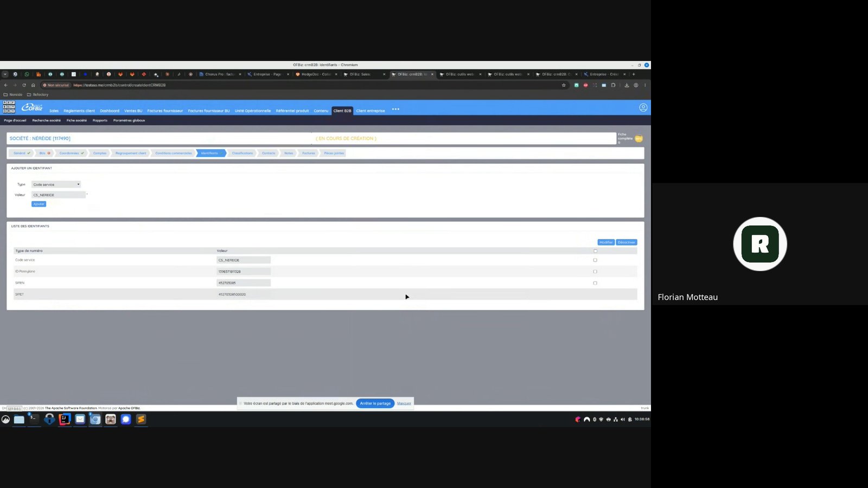Open Paramètres globaux in submenu
The width and height of the screenshot is (868, 488).
tap(129, 120)
